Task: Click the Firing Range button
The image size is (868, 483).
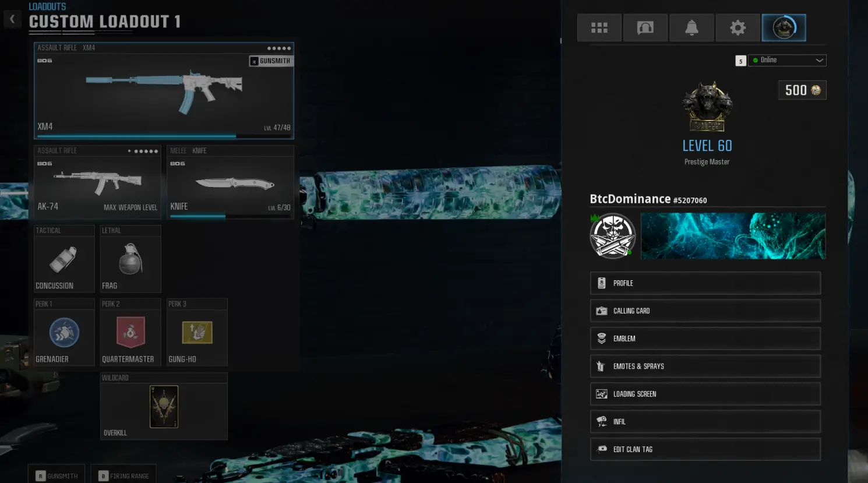Action: pos(124,475)
